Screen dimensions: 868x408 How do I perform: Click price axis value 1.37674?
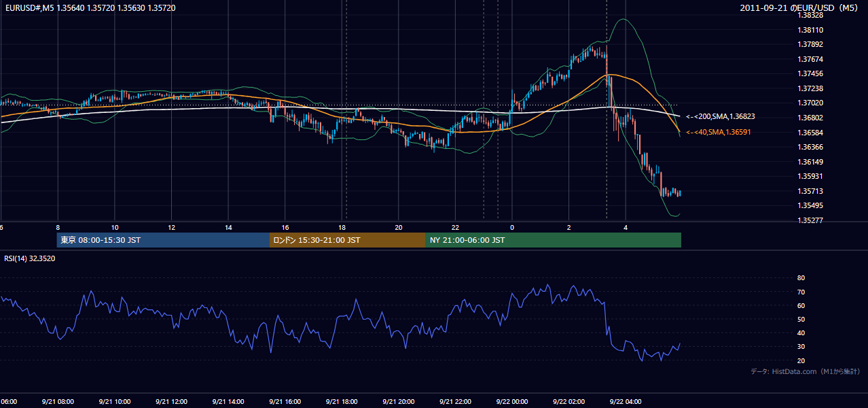(810, 59)
